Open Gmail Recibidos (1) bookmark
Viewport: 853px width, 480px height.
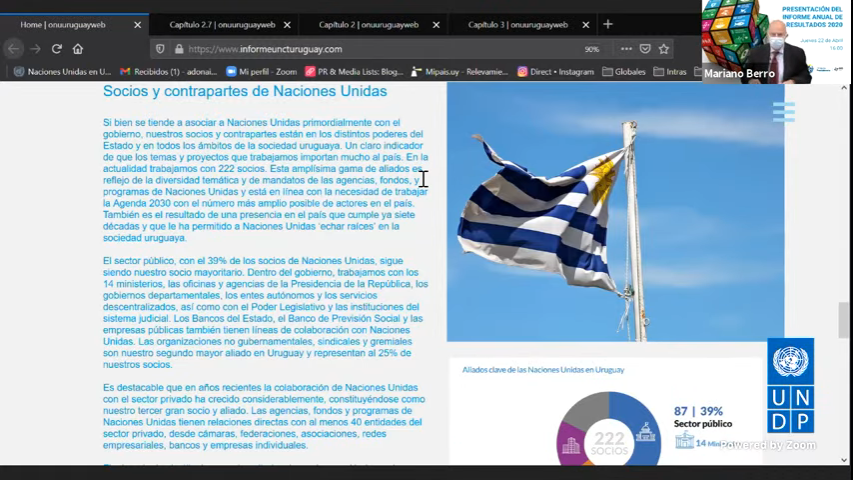(169, 72)
